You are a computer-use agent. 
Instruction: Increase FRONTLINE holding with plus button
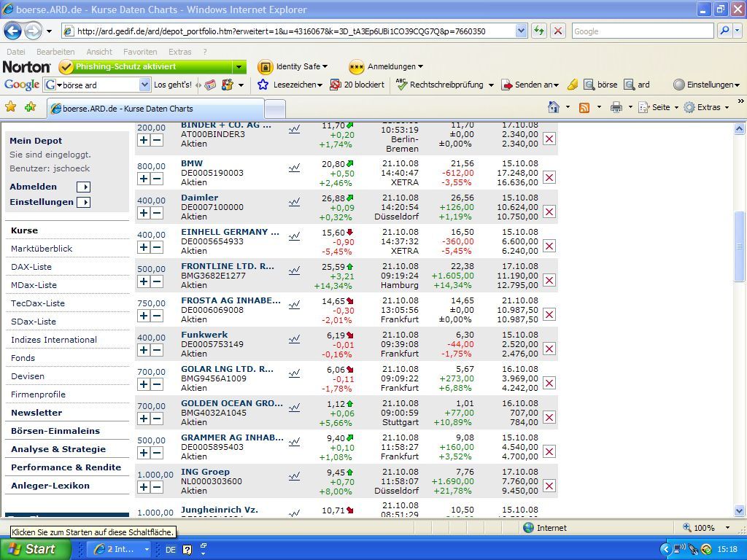[144, 281]
